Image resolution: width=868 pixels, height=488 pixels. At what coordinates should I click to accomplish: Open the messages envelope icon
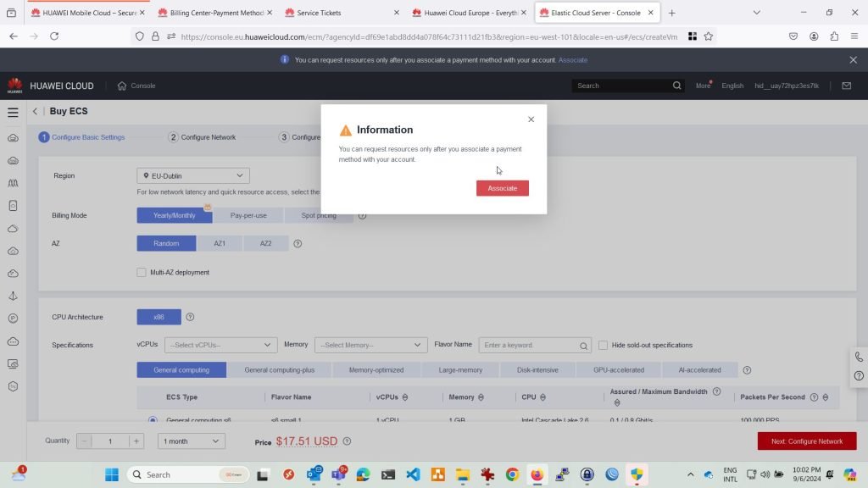click(846, 86)
